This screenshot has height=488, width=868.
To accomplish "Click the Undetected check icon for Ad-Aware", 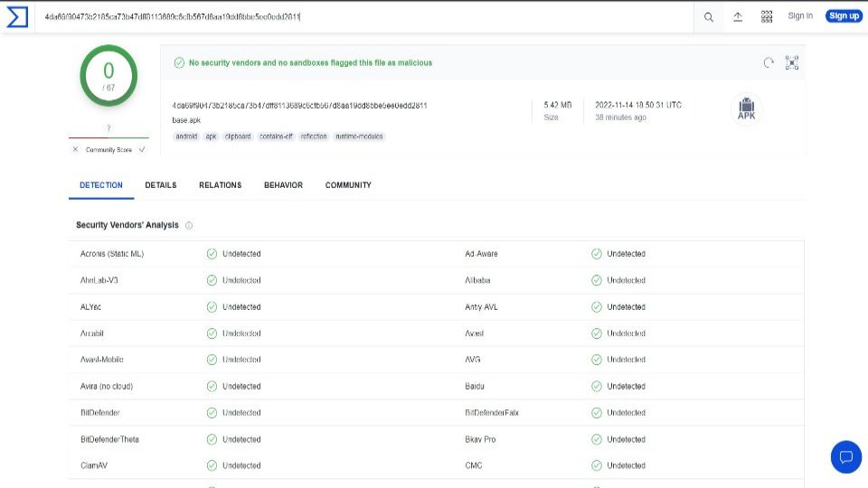I will pyautogui.click(x=596, y=253).
